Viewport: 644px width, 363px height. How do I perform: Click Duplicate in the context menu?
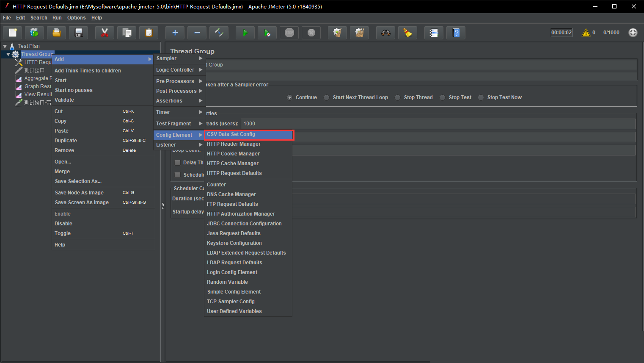pos(66,141)
